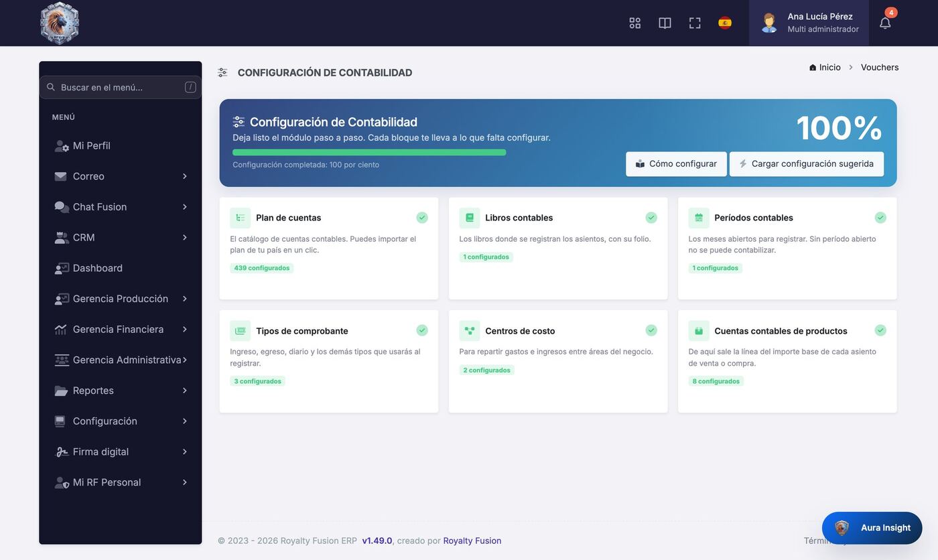Open the Aura Insight assistant button
This screenshot has width=938, height=560.
coord(872,528)
